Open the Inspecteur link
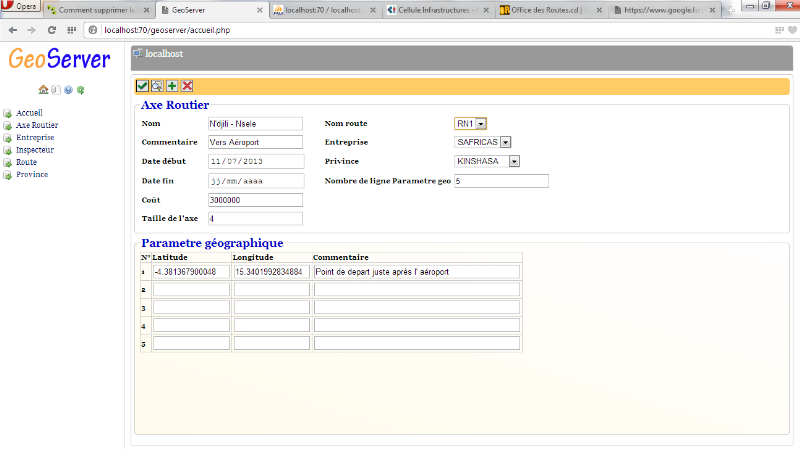800x449 pixels. pos(35,149)
